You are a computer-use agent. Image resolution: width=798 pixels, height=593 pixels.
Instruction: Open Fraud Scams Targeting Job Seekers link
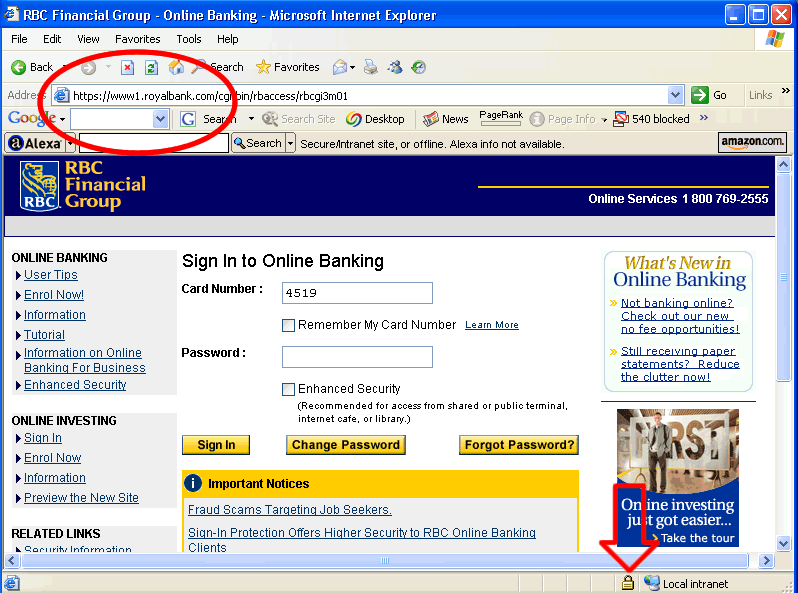pos(290,510)
